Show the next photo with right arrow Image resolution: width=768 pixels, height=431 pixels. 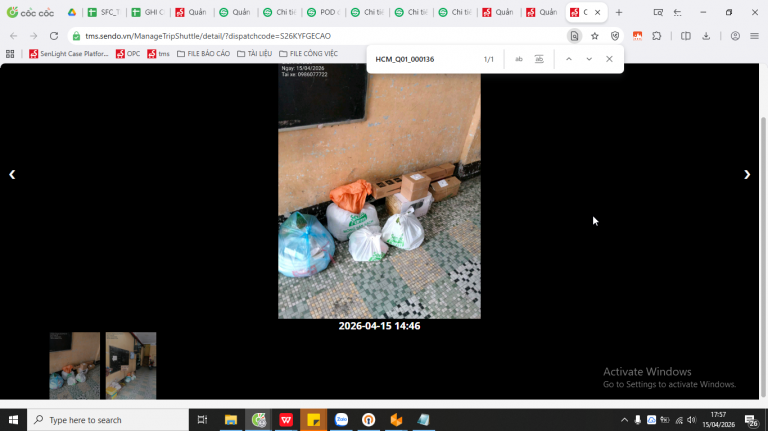pyautogui.click(x=746, y=174)
